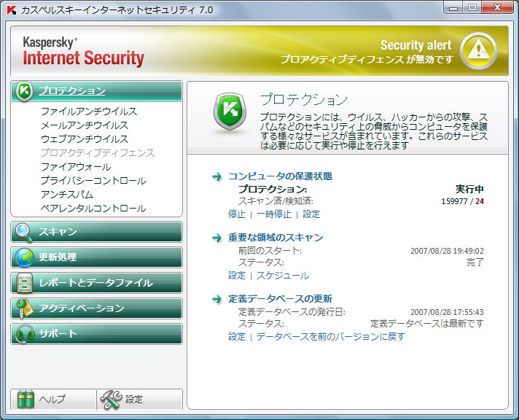Click データベースを前のバージョンに戻す link
This screenshot has width=519, height=420.
click(331, 337)
